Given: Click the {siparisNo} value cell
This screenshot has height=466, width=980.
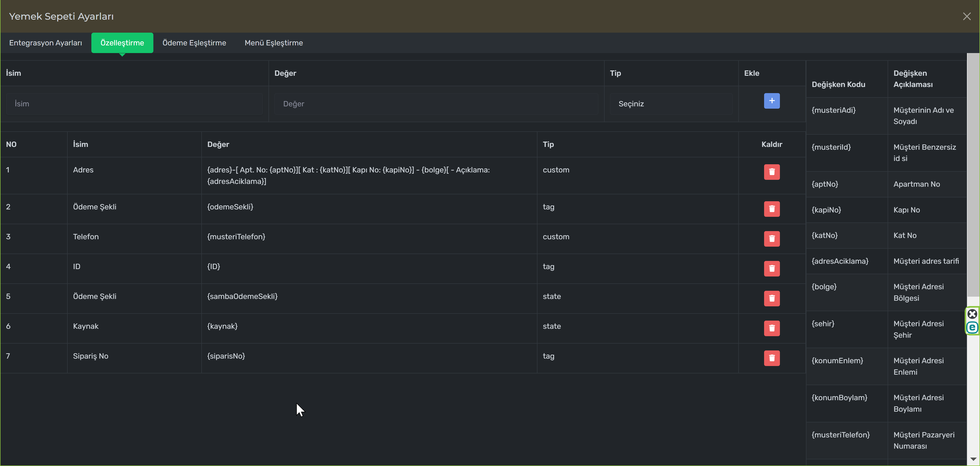Looking at the screenshot, I should pyautogui.click(x=369, y=358).
